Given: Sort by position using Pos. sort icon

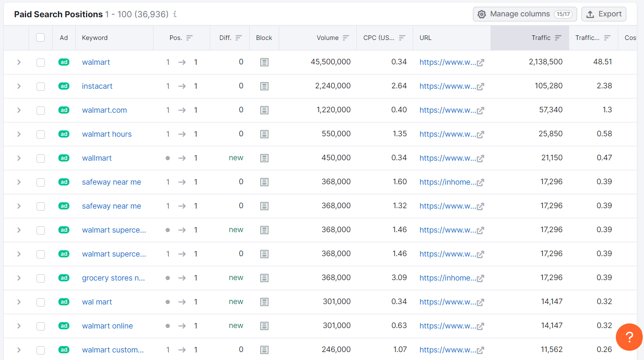Looking at the screenshot, I should pos(190,38).
